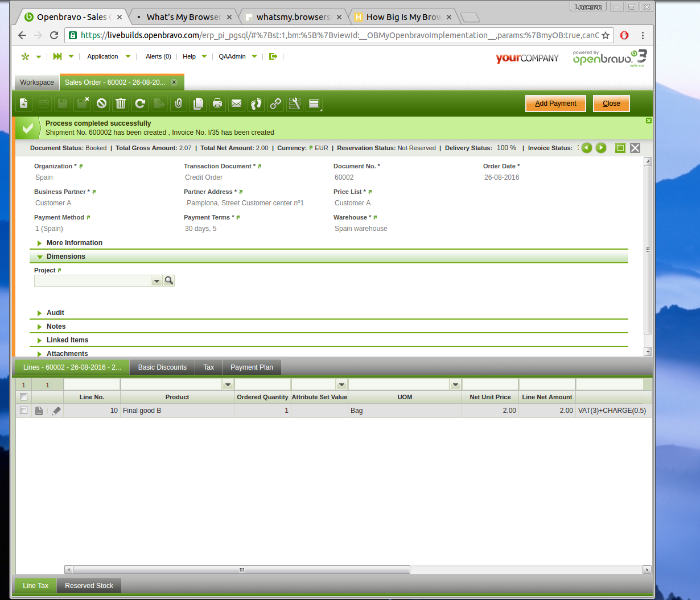
Task: Expand the More Information section
Action: click(x=74, y=243)
